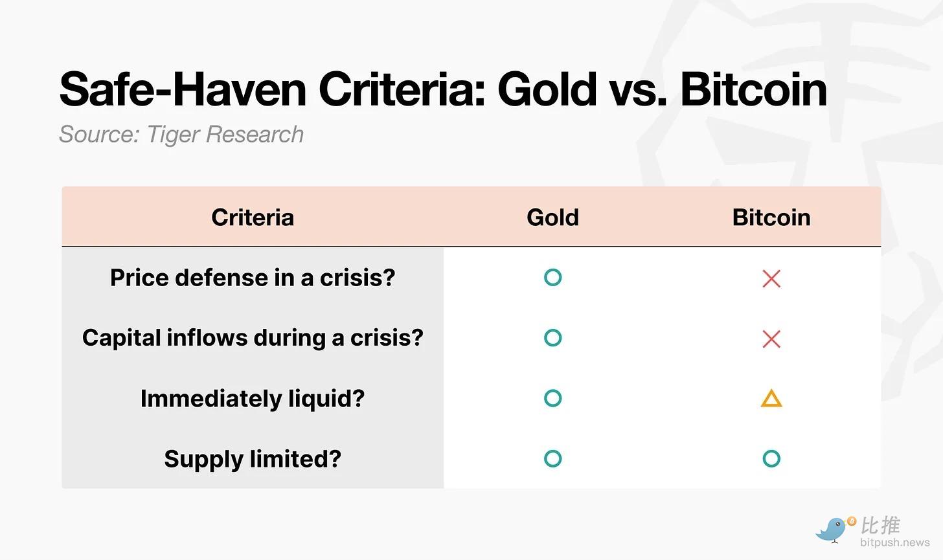Click the Gold column header
The image size is (943, 560).
[552, 218]
